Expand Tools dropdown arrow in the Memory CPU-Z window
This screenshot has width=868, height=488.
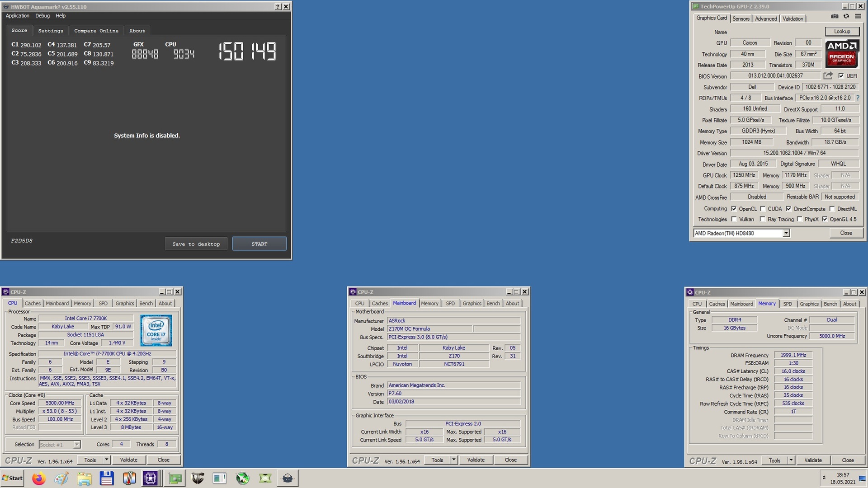coord(791,460)
